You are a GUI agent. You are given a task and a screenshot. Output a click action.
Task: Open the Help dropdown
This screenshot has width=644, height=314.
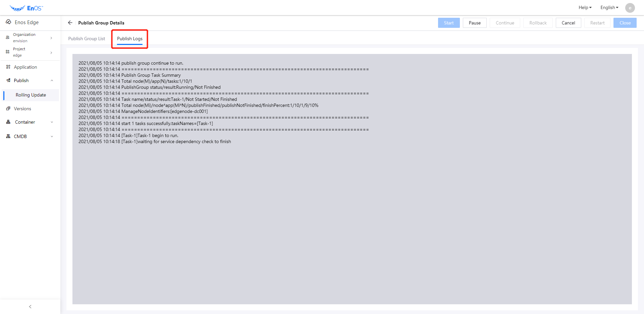point(585,7)
